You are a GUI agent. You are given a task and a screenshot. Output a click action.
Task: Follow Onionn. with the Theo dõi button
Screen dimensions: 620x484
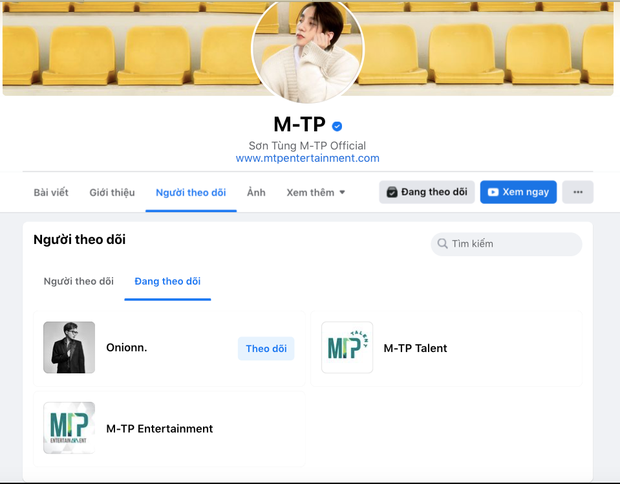click(x=266, y=348)
